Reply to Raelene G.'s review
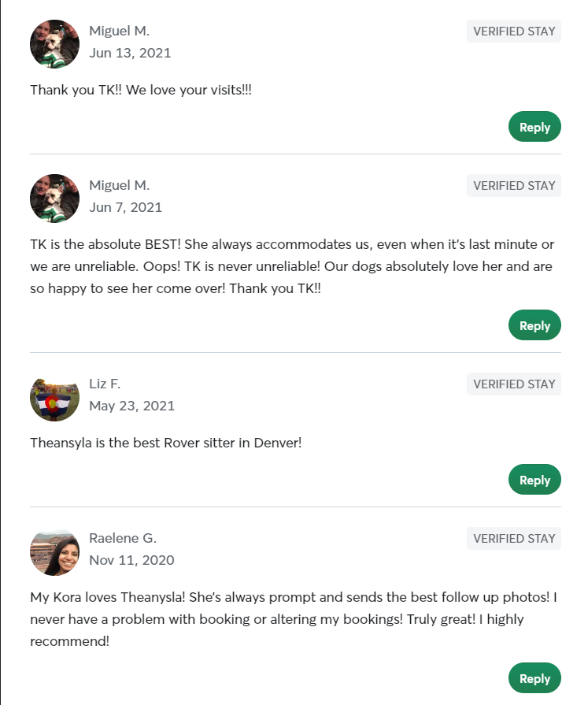This screenshot has width=588, height=705. coord(534,677)
